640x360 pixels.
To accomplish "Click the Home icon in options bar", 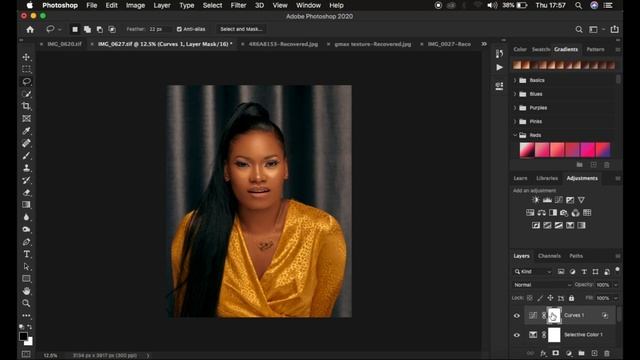I will [30, 29].
